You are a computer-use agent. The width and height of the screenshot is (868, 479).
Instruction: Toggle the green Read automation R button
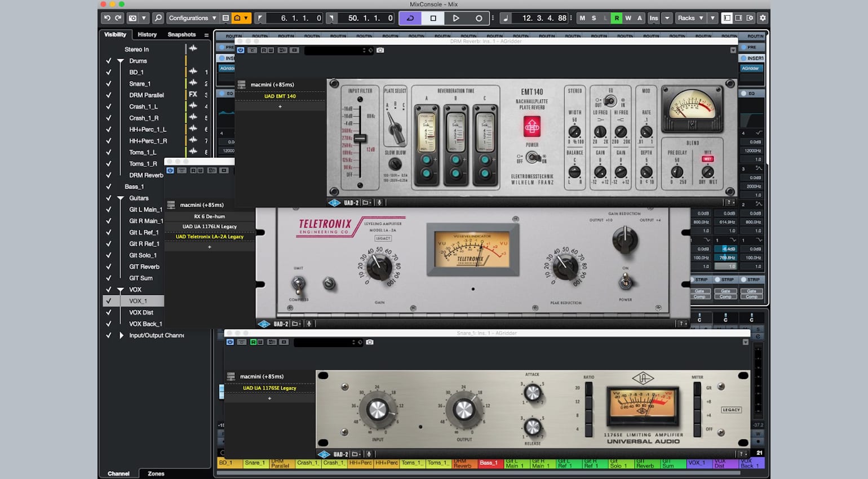pos(617,18)
